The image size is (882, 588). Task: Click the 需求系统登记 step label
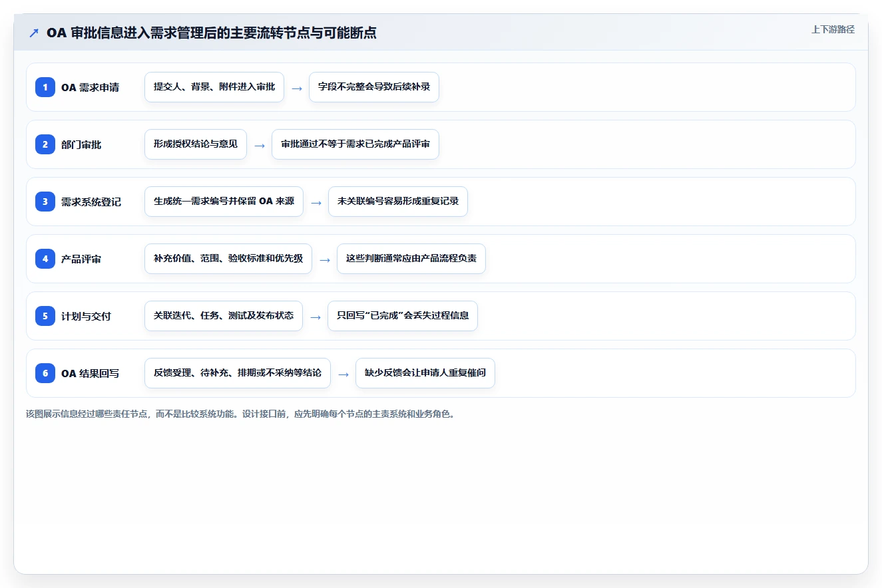point(91,202)
